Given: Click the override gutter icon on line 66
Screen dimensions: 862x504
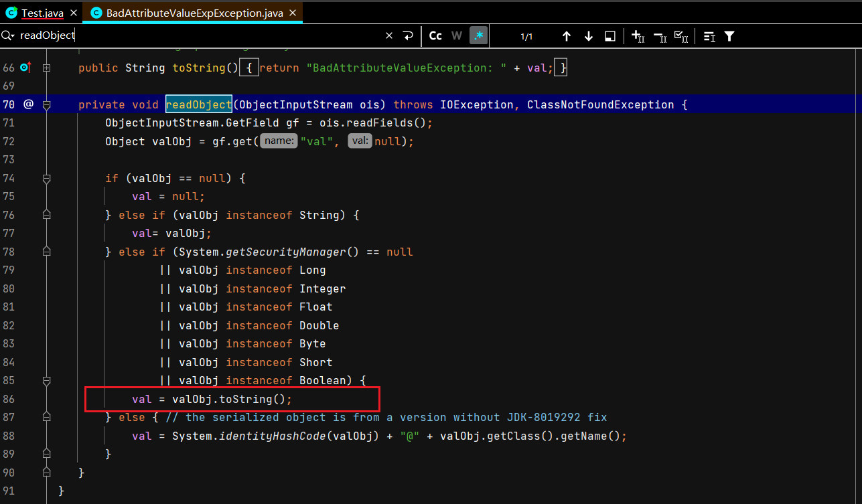Looking at the screenshot, I should click(26, 67).
